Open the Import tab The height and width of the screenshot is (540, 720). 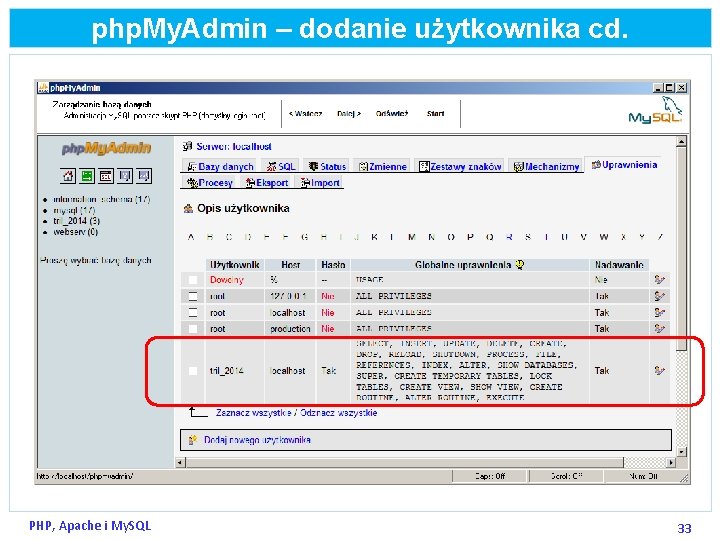(x=320, y=183)
